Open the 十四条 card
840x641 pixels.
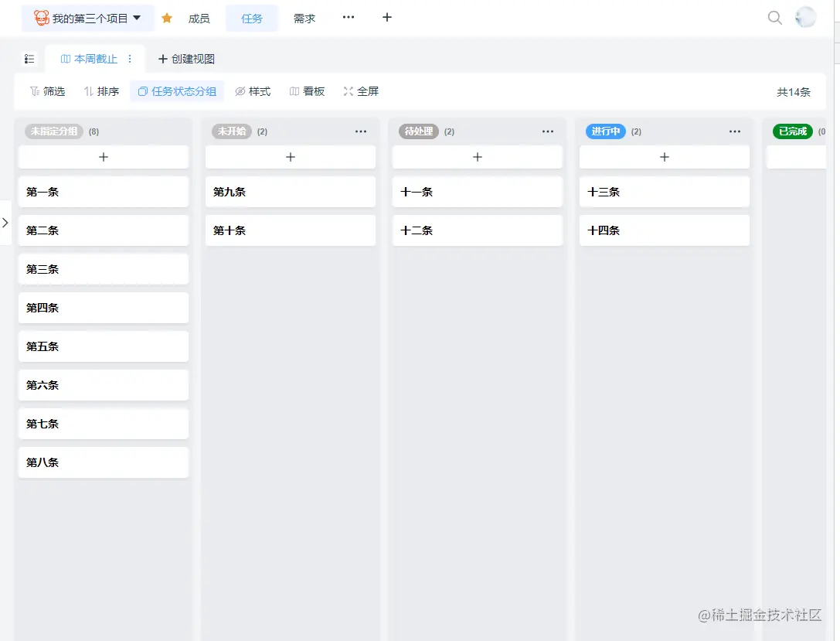pos(665,230)
